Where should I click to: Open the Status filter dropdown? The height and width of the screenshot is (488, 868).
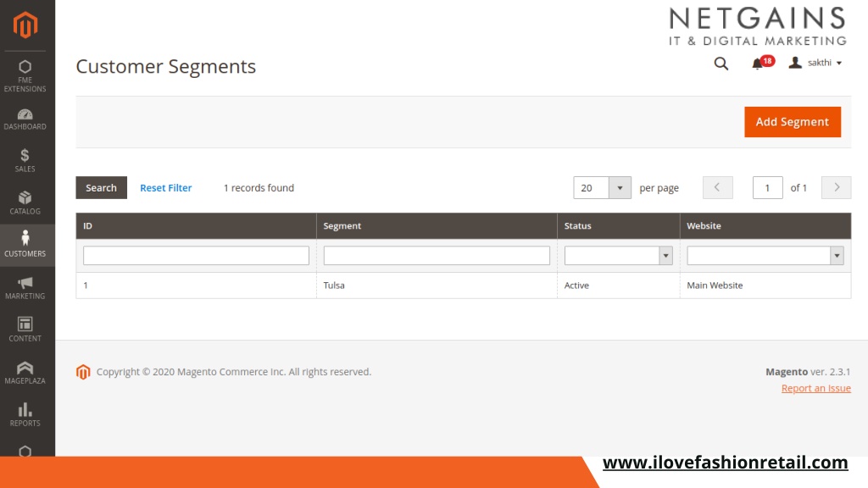tap(618, 256)
